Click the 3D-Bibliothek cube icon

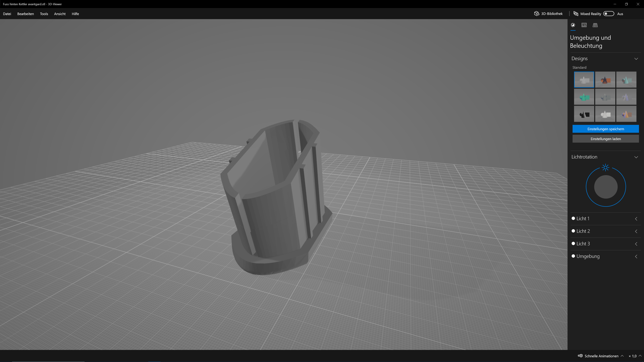(536, 14)
